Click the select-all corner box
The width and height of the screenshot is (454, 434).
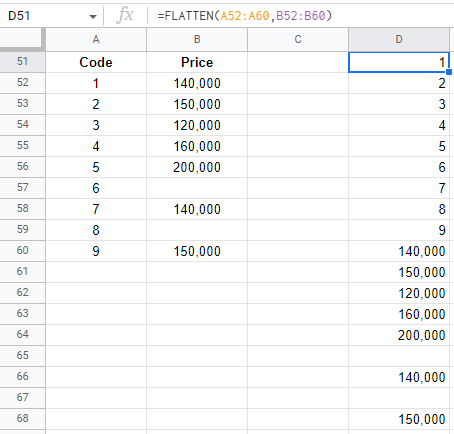(x=22, y=39)
